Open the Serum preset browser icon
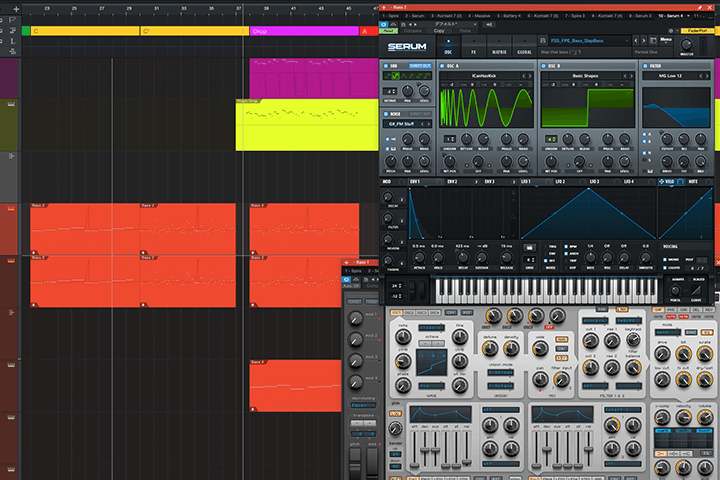This screenshot has width=720, height=480. pos(653,40)
